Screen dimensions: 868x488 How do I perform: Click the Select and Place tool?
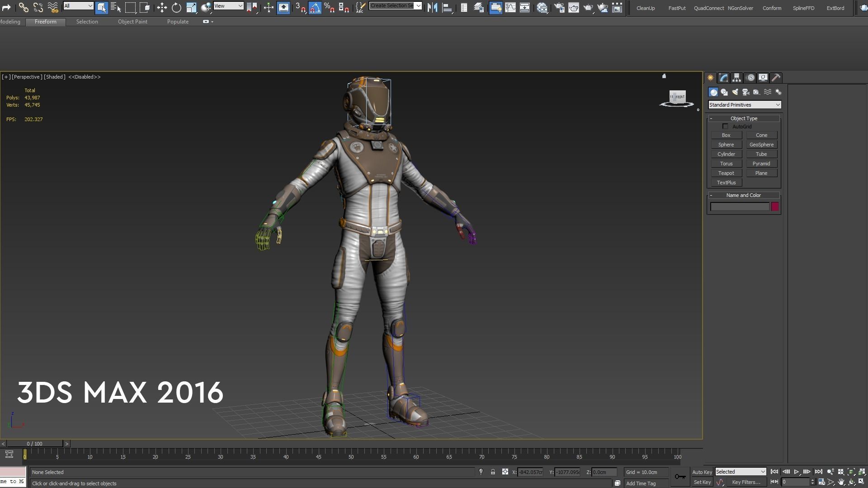coord(206,7)
